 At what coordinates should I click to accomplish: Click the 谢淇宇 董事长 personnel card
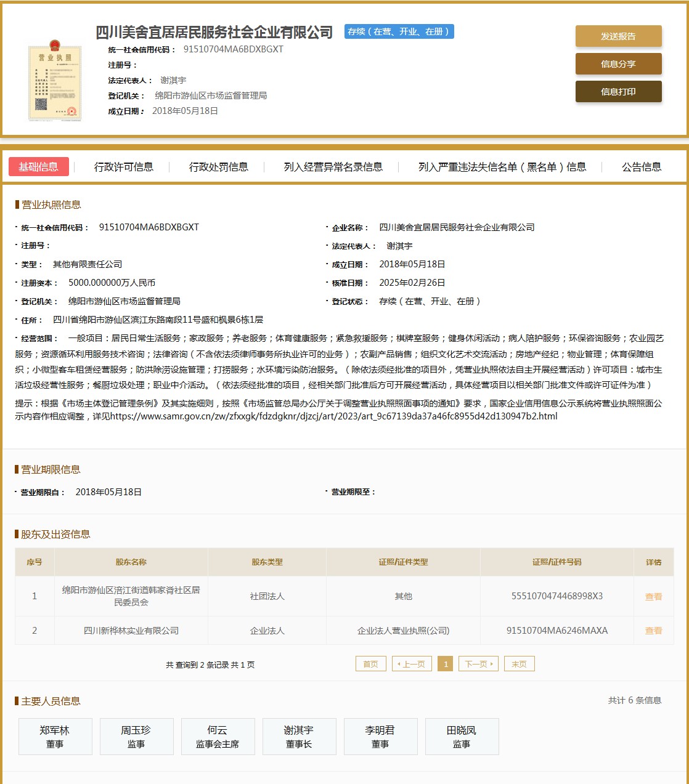pos(299,736)
